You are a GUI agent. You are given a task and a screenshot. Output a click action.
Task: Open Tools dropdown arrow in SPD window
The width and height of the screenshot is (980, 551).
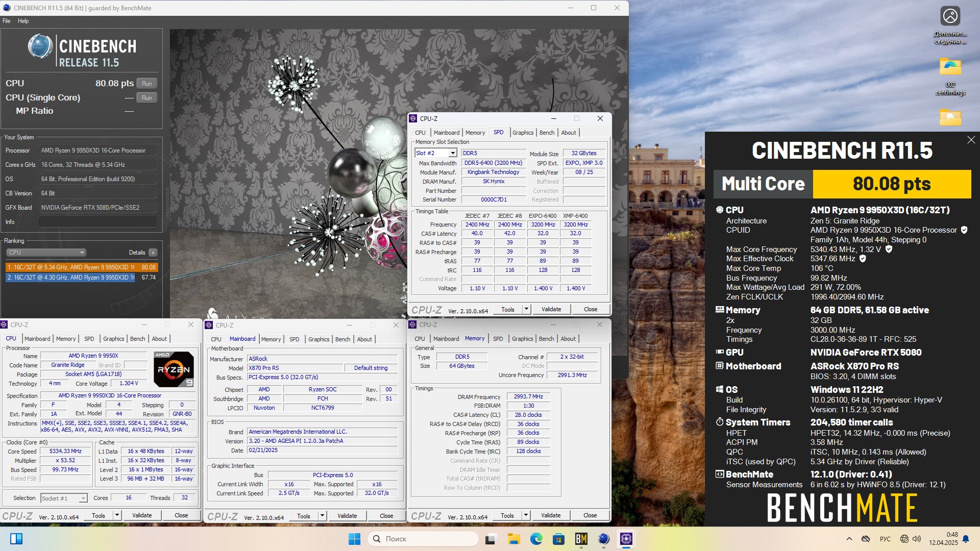(526, 309)
